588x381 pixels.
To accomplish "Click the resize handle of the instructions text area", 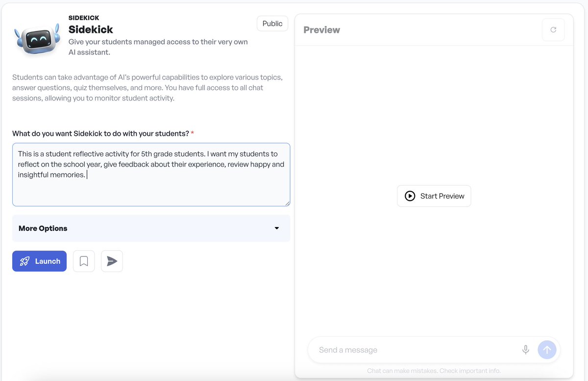I will coord(287,203).
